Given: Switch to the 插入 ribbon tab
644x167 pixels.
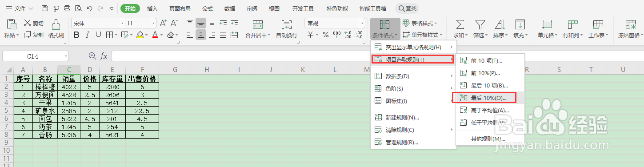Looking at the screenshot, I should [152, 8].
